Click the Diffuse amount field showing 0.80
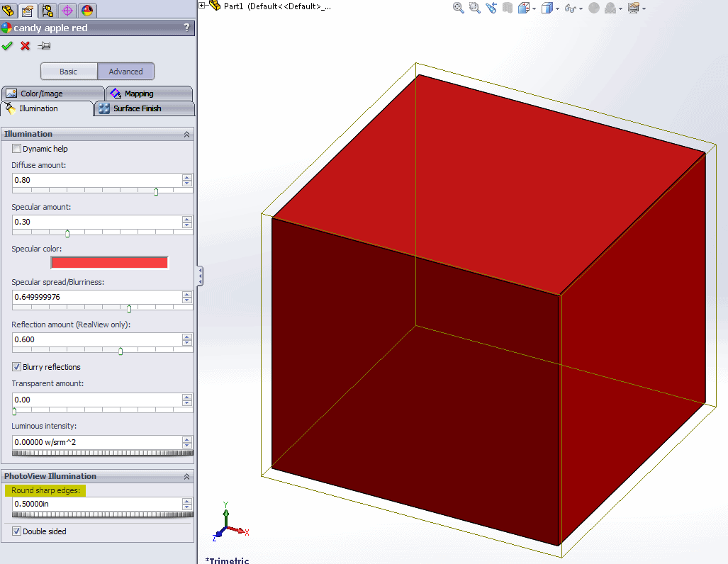728x564 pixels. (97, 180)
